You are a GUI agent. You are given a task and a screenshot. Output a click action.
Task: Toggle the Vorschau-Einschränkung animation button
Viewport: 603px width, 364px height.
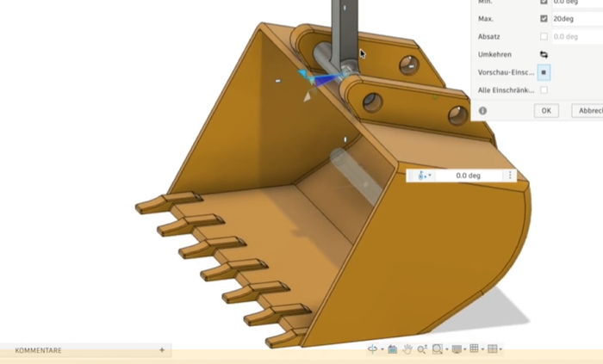[x=544, y=72]
